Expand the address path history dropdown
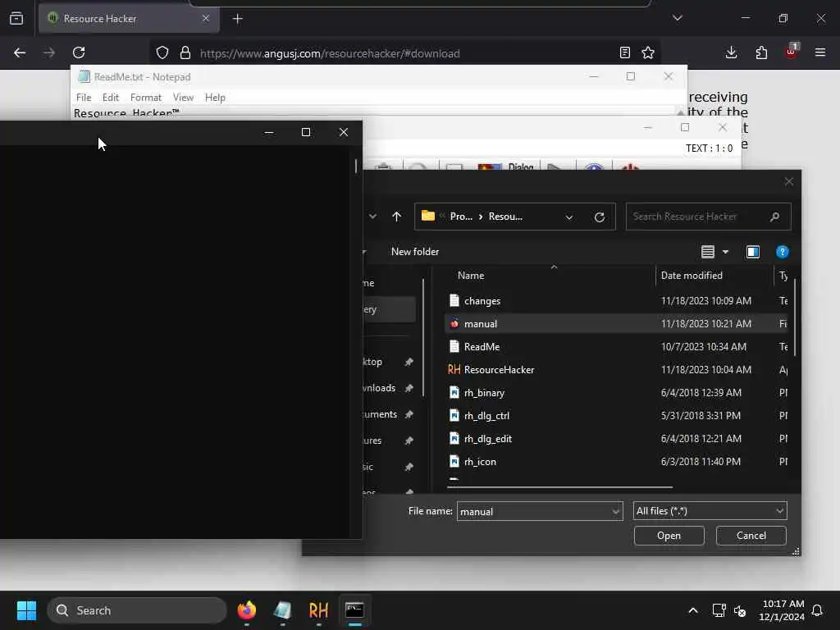This screenshot has width=840, height=630. [569, 217]
